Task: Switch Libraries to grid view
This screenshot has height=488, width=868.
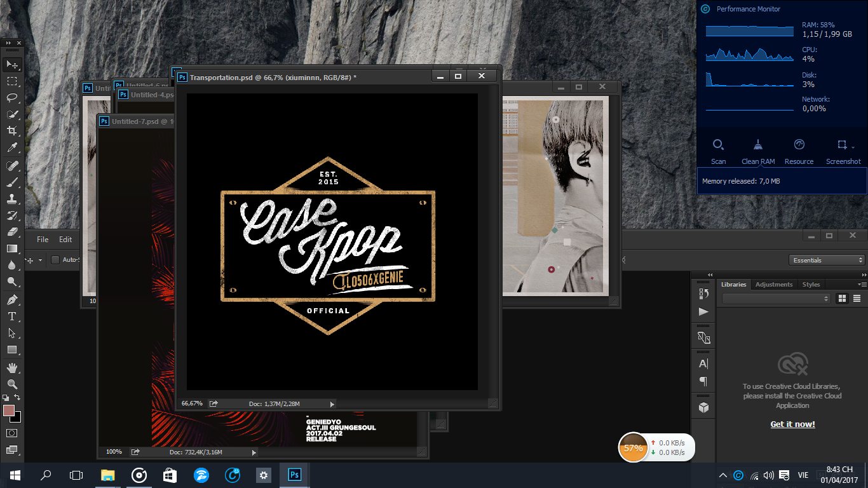Action: click(x=843, y=299)
